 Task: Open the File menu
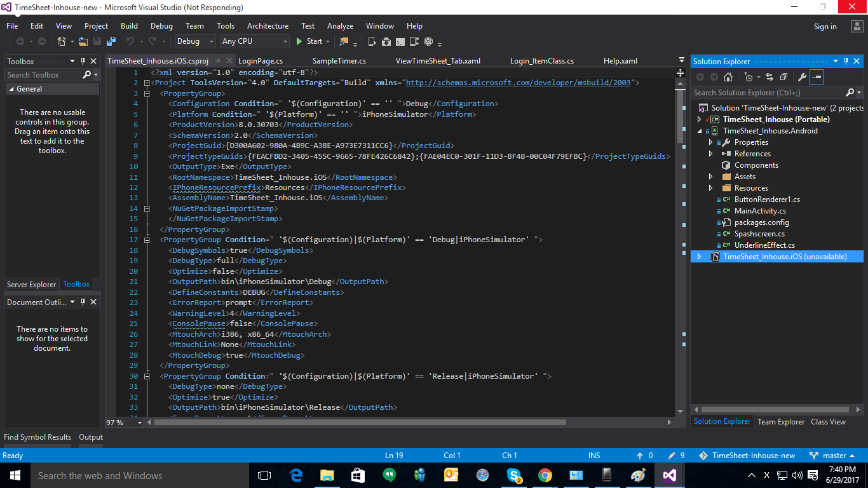click(12, 26)
